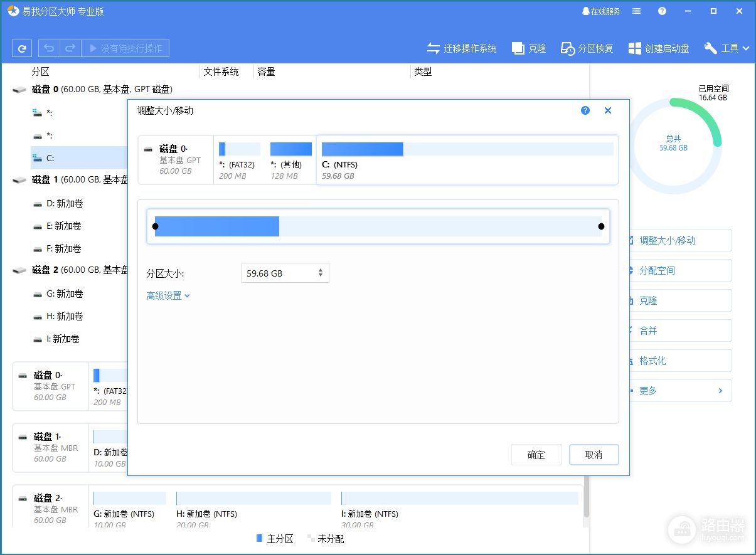Expand the 工具 tools dropdown
756x555 pixels.
pos(727,48)
